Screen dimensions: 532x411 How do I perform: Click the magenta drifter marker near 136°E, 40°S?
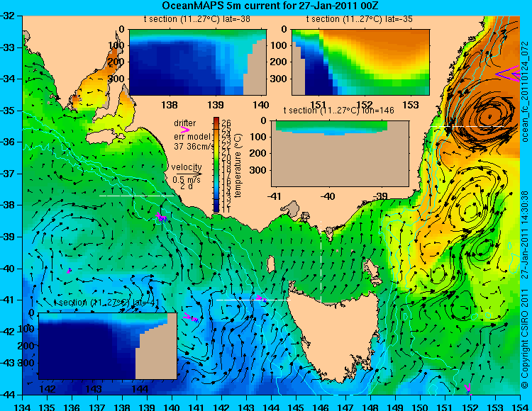click(69, 271)
